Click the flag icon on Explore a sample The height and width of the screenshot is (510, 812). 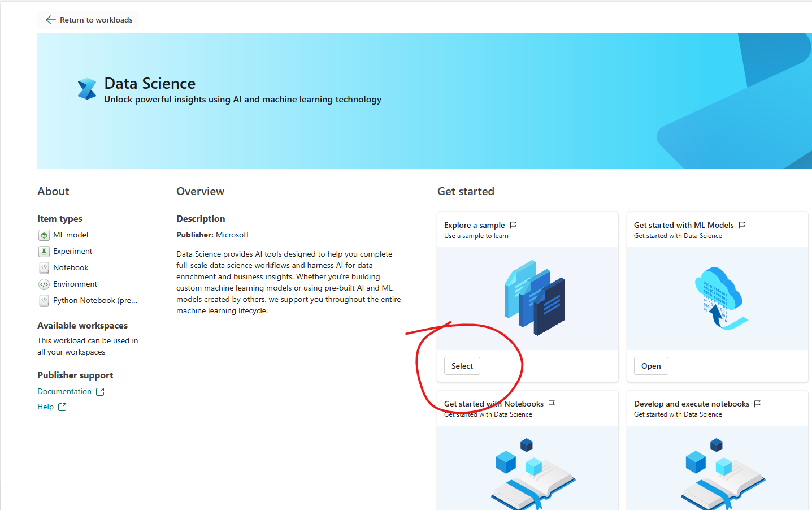point(513,225)
